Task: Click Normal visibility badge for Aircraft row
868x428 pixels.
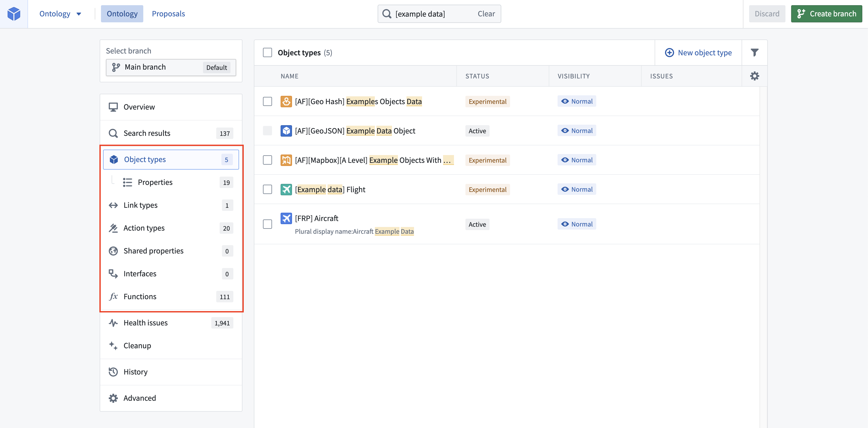Action: (577, 224)
